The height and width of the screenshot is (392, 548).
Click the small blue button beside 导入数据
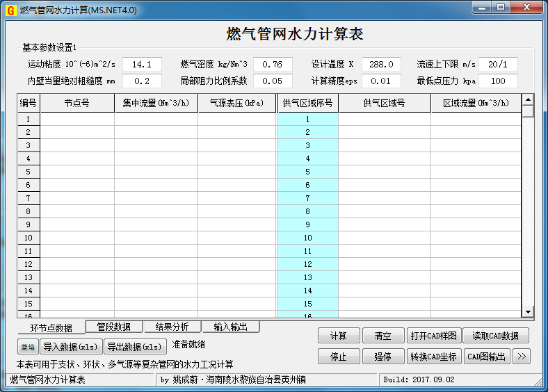pos(27,347)
